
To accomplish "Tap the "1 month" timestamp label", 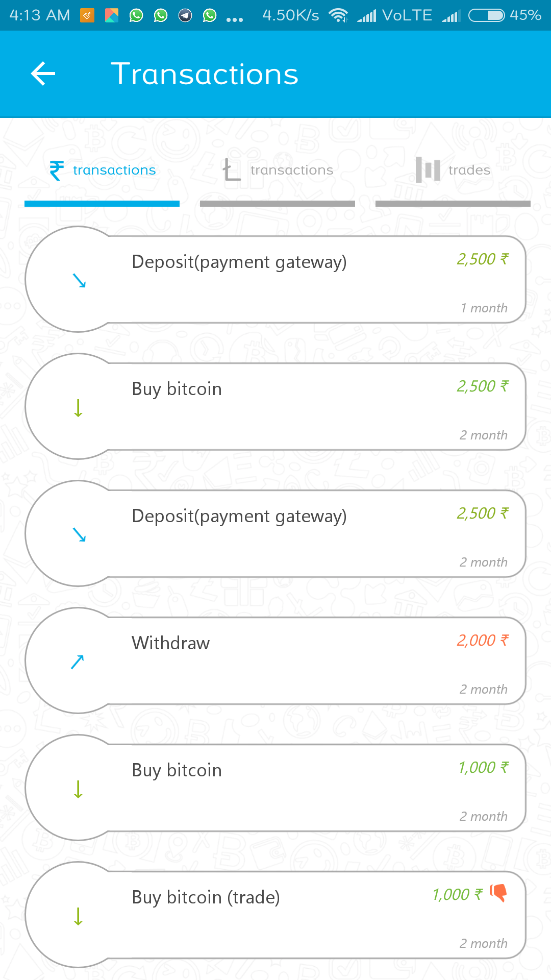I will coord(484,308).
